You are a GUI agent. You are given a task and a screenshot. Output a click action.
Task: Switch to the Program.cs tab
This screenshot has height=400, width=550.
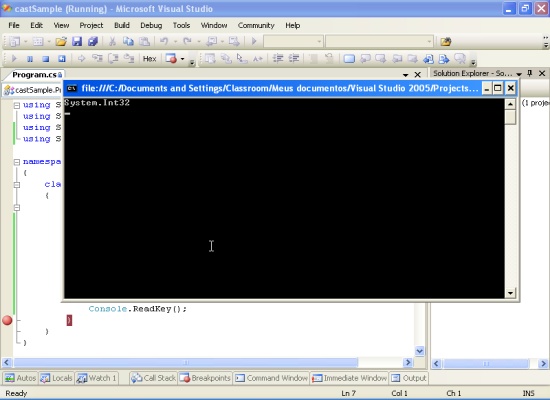coord(34,75)
